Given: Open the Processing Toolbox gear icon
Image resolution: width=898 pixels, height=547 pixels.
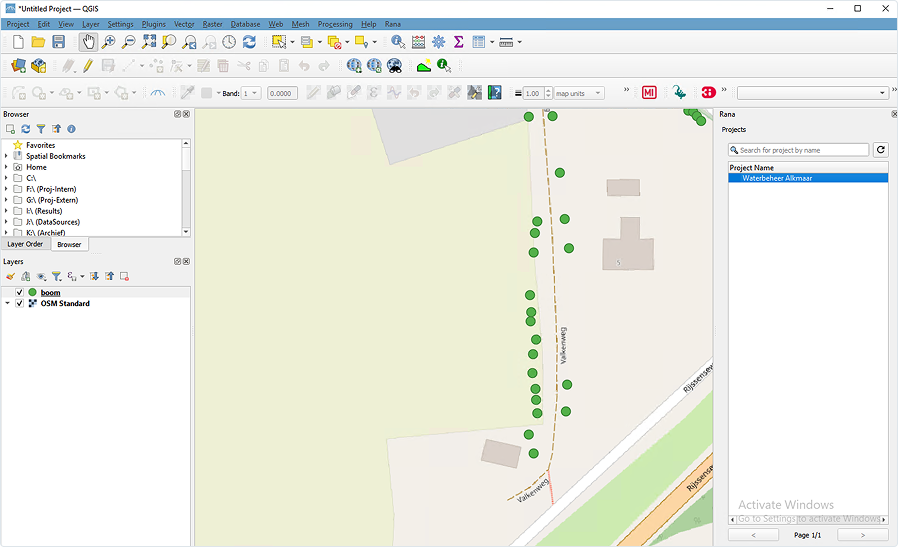Looking at the screenshot, I should [438, 42].
